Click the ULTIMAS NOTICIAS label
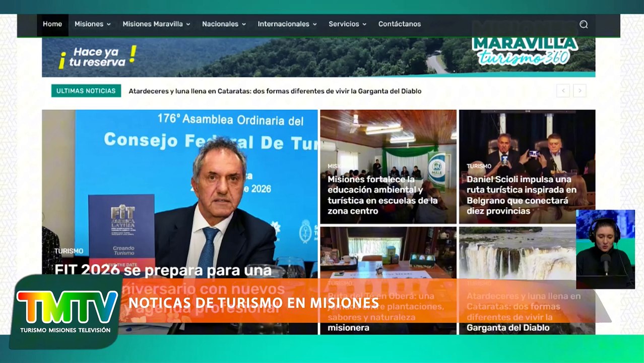The height and width of the screenshot is (363, 644). coord(86,91)
